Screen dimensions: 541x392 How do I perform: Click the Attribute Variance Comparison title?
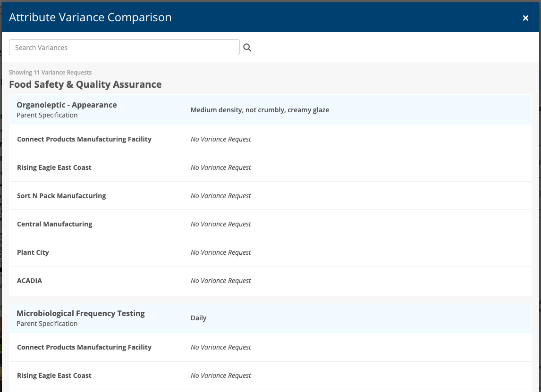point(90,17)
